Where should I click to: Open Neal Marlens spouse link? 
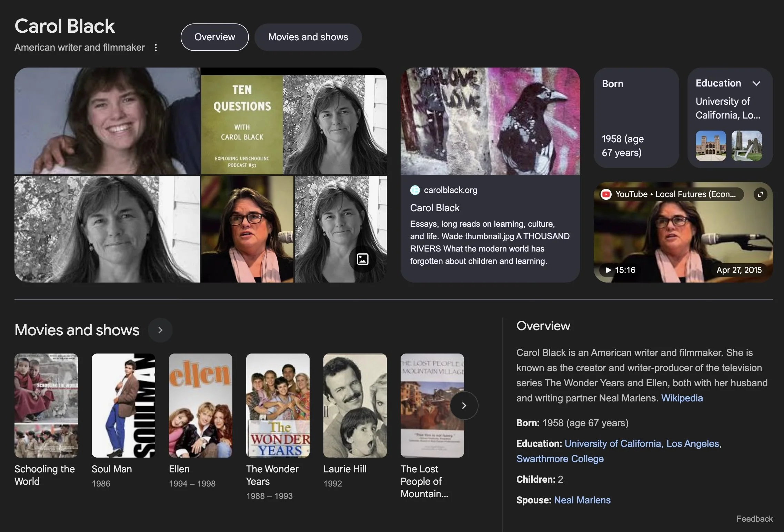[582, 500]
